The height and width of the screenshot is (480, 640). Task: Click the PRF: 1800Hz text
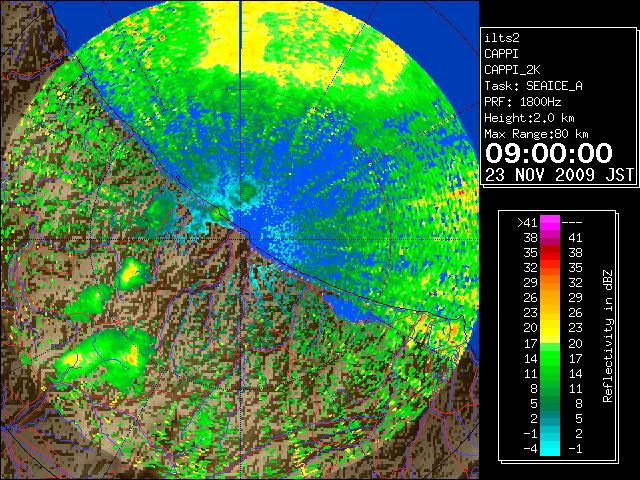(522, 102)
